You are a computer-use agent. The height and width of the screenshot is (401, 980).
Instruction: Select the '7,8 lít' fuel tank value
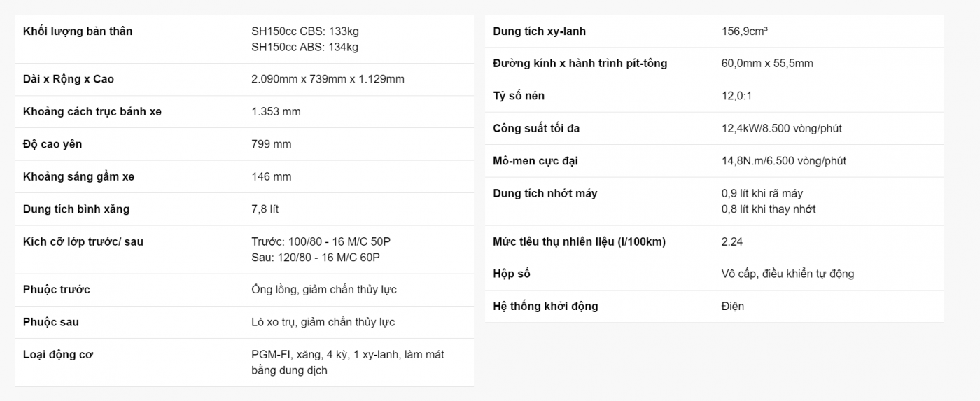265,209
